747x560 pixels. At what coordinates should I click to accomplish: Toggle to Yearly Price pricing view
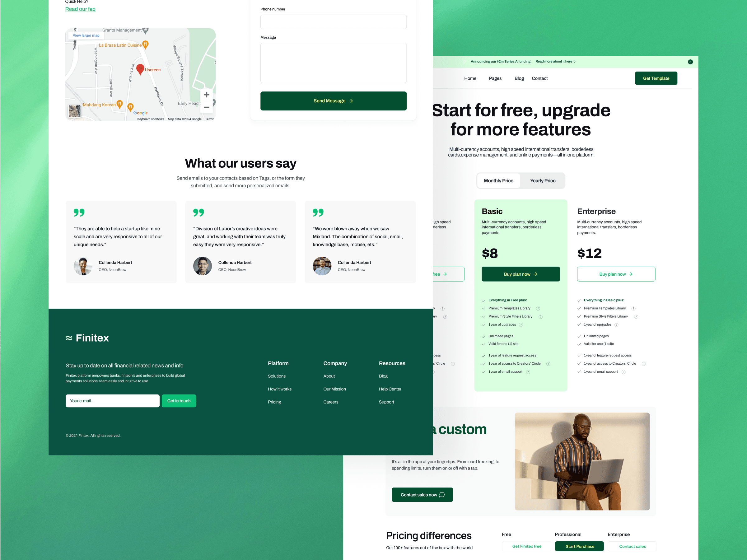(542, 180)
